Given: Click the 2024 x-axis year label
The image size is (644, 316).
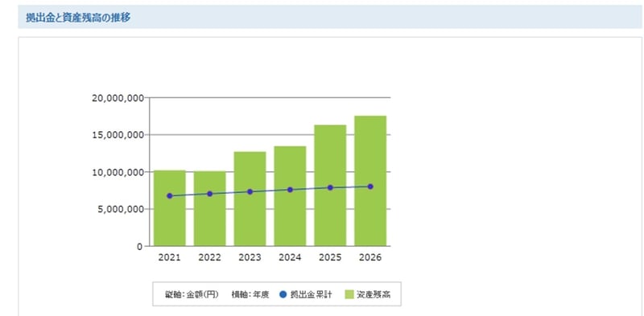Looking at the screenshot, I should pyautogui.click(x=290, y=258).
